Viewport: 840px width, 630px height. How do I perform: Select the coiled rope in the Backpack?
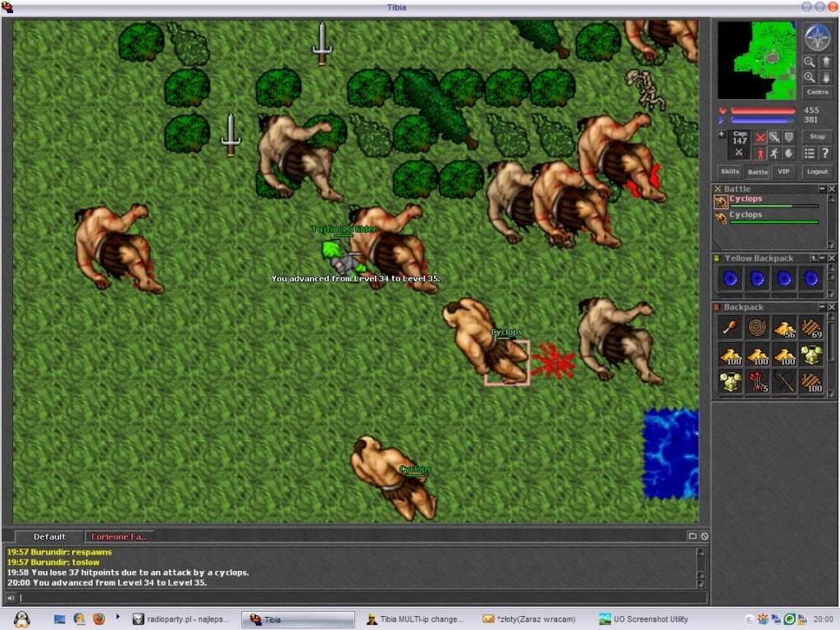click(x=757, y=327)
